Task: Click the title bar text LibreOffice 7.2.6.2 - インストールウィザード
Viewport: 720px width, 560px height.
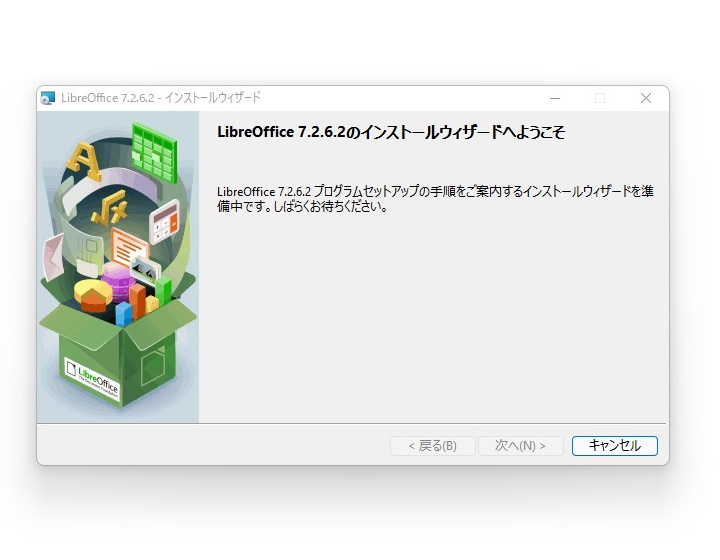Action: point(161,98)
